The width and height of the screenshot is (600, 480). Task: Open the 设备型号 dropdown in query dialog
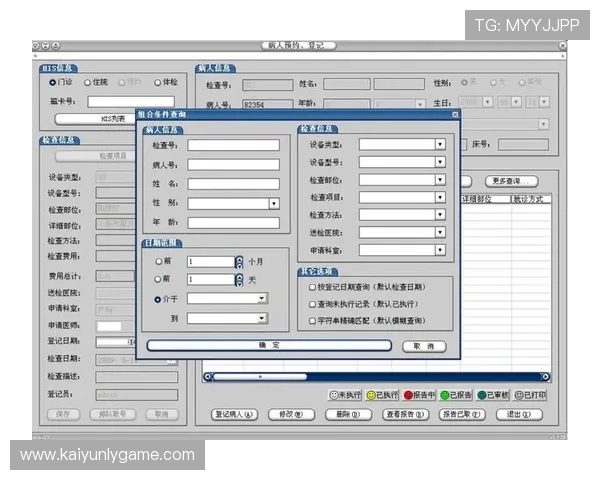coord(440,162)
